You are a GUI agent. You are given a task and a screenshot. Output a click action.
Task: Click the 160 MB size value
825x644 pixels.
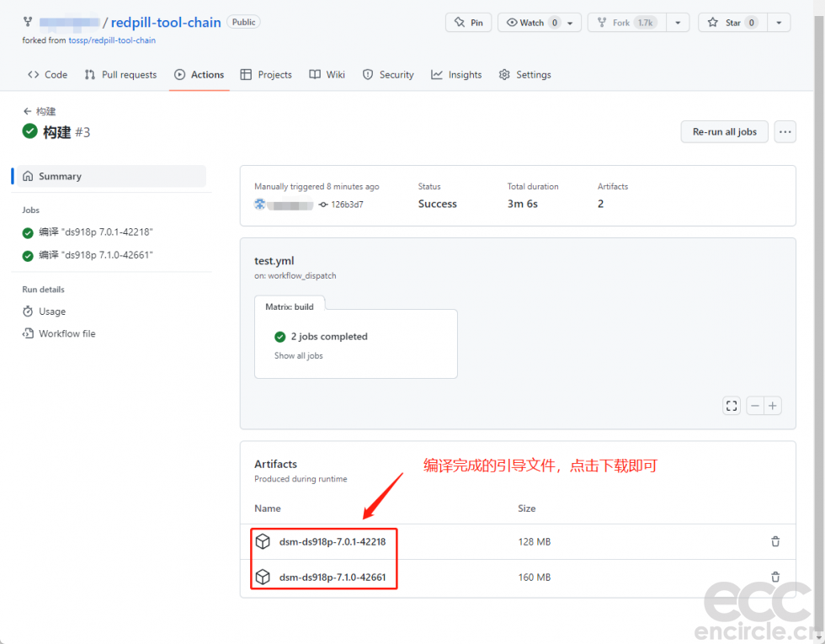point(534,577)
